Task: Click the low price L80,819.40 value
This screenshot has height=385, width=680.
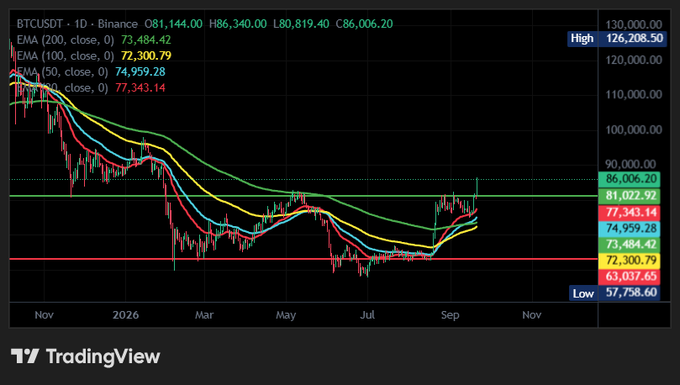Action: [301, 24]
